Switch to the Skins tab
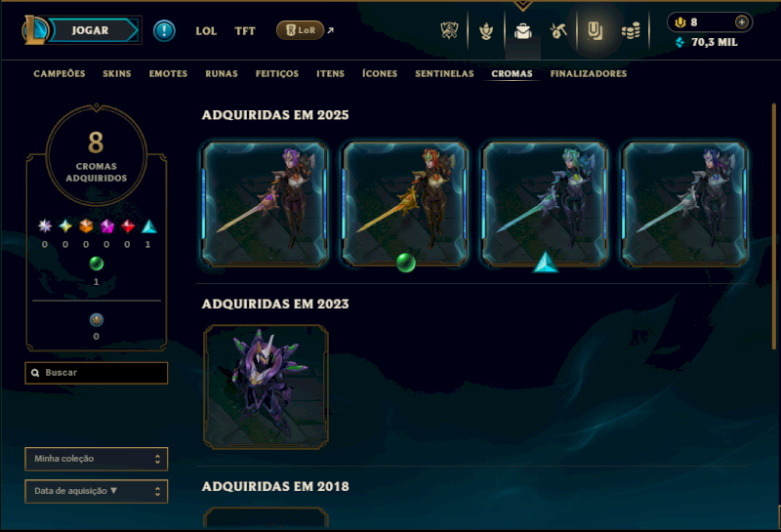781x532 pixels. pos(117,74)
